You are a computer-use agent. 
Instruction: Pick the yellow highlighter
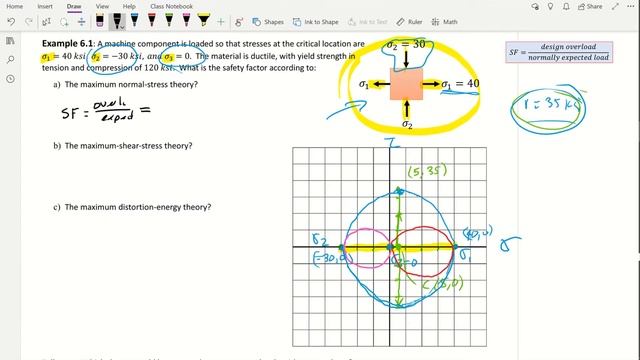point(204,20)
